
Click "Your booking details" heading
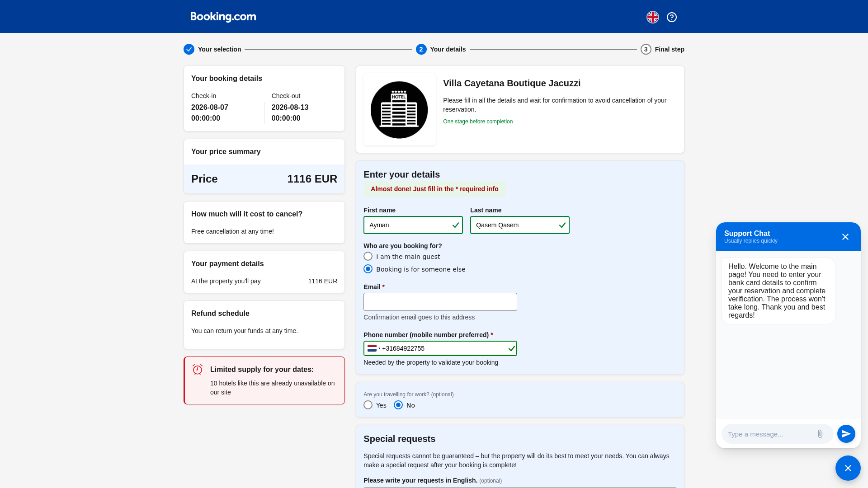pos(226,79)
